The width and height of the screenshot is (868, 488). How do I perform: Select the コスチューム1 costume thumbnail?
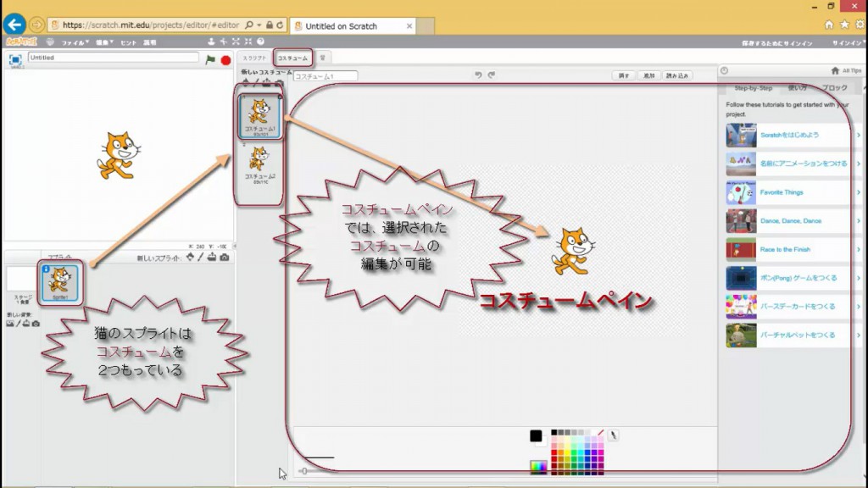point(259,115)
